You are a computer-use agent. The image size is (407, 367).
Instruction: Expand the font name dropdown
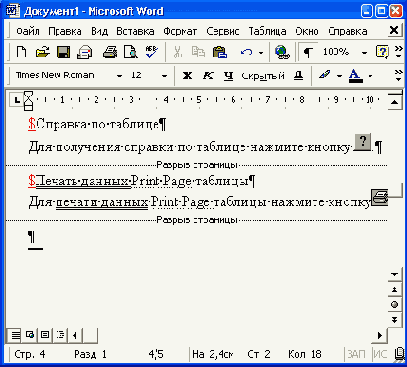pos(119,76)
